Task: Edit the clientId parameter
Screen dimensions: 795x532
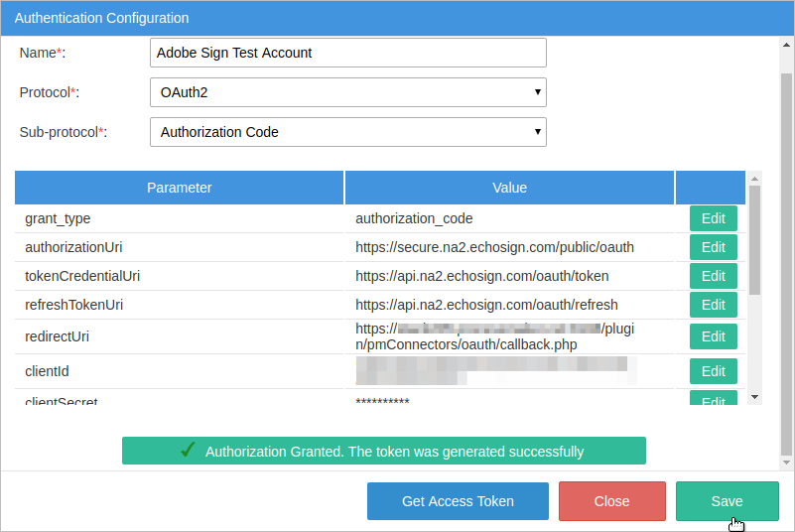Action: (x=713, y=371)
